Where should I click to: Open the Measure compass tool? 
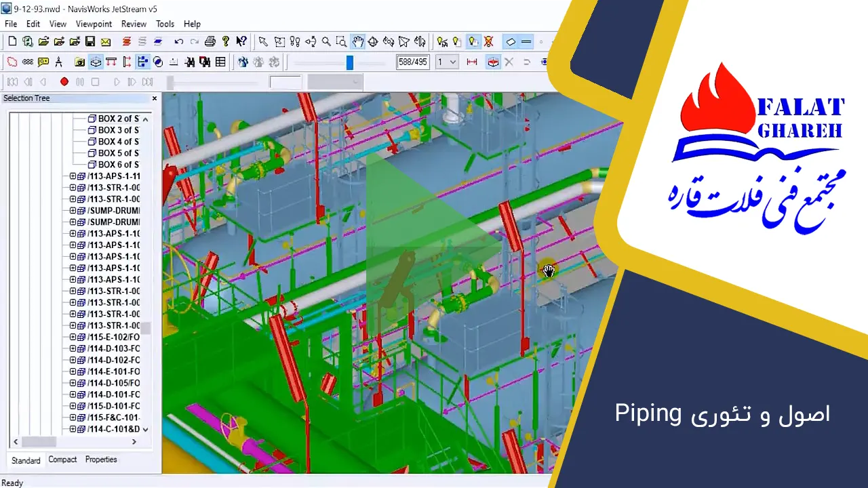coord(59,62)
